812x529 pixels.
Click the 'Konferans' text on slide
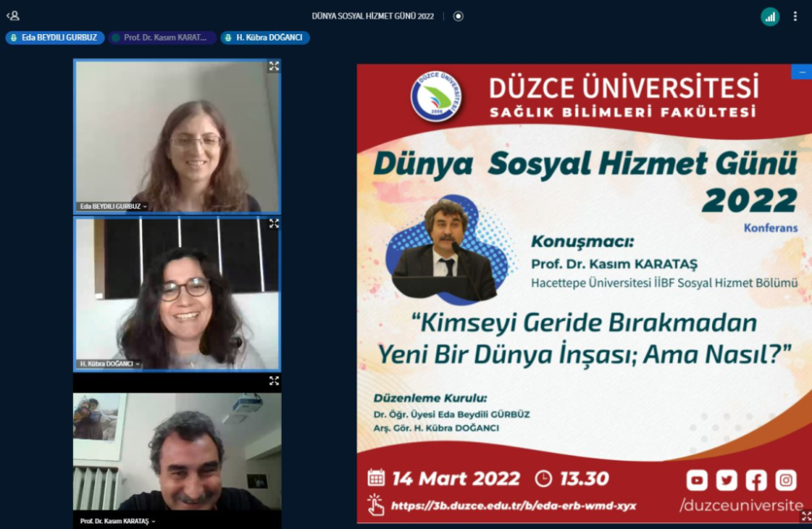pyautogui.click(x=771, y=228)
